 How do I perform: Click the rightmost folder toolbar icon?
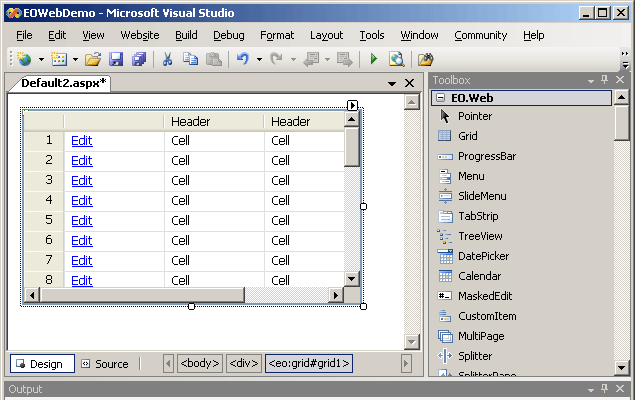tap(426, 60)
